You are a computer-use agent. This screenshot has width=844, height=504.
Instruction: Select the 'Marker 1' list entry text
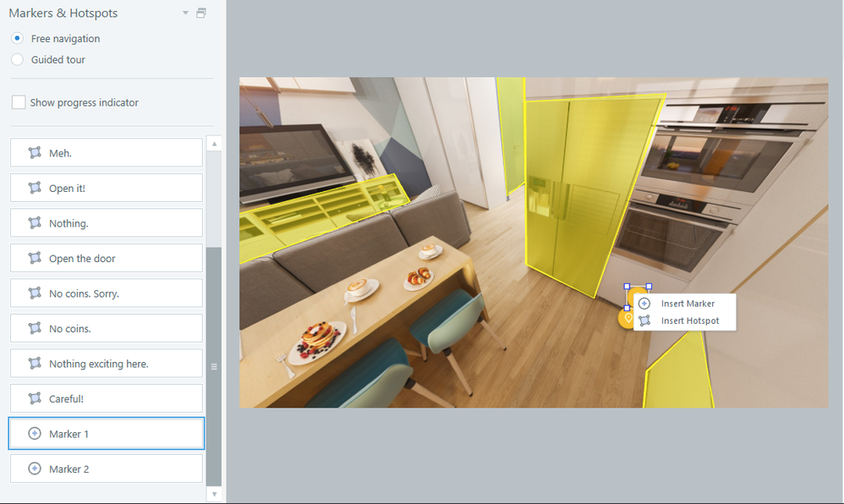tap(69, 434)
